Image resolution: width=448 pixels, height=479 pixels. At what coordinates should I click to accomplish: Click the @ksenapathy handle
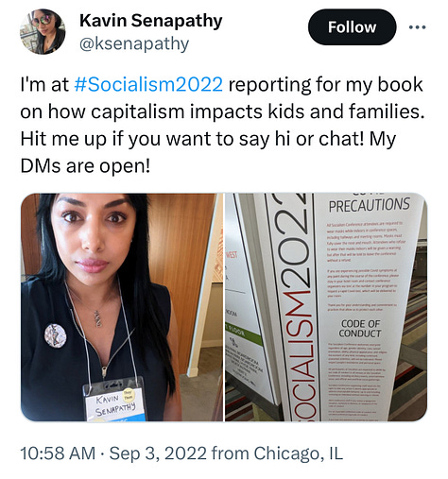[x=134, y=43]
